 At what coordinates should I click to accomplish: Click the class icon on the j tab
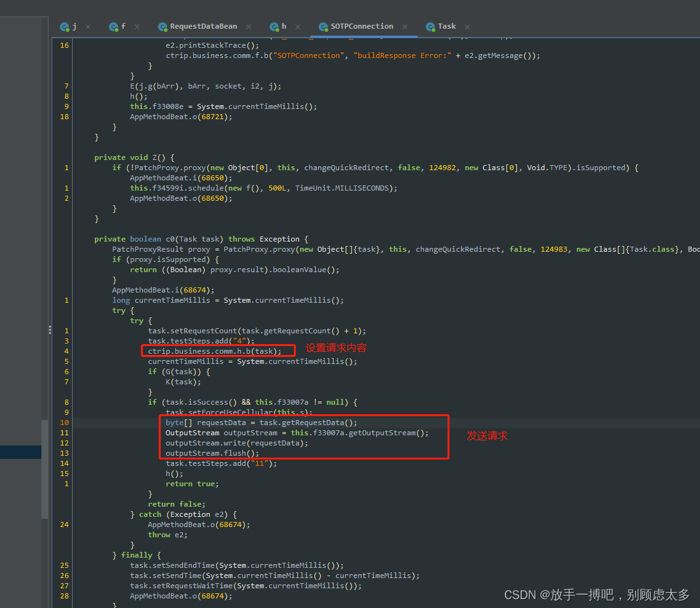pyautogui.click(x=65, y=27)
